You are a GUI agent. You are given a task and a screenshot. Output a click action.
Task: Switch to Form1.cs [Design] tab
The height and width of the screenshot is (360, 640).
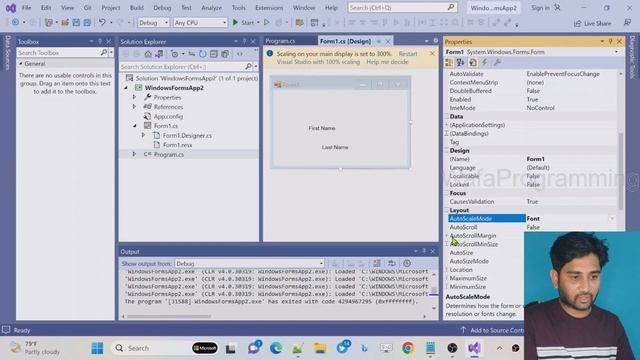click(345, 41)
